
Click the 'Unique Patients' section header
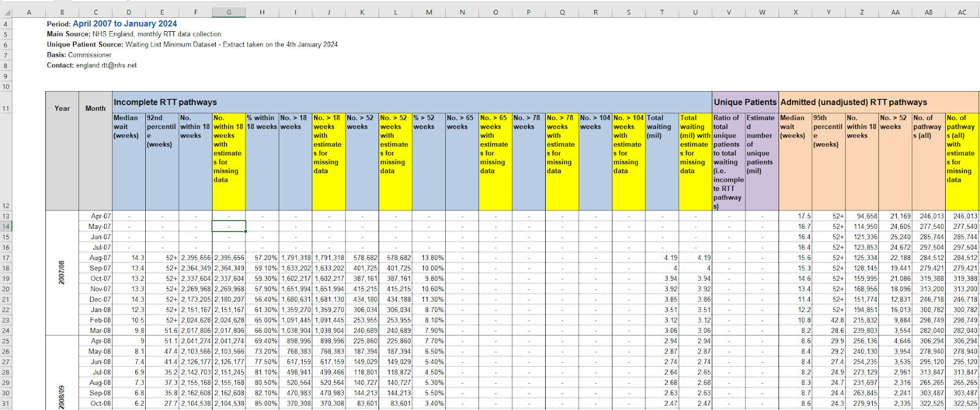745,102
